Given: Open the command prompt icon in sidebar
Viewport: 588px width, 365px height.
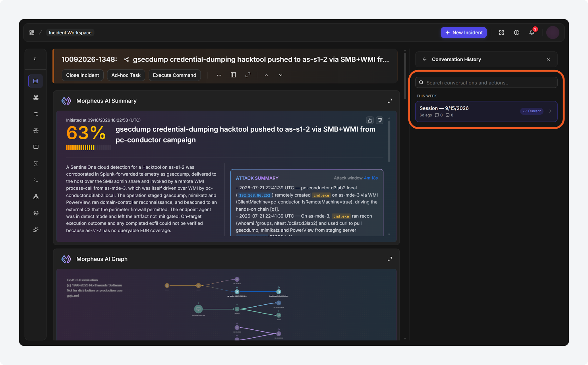Looking at the screenshot, I should coord(36,180).
